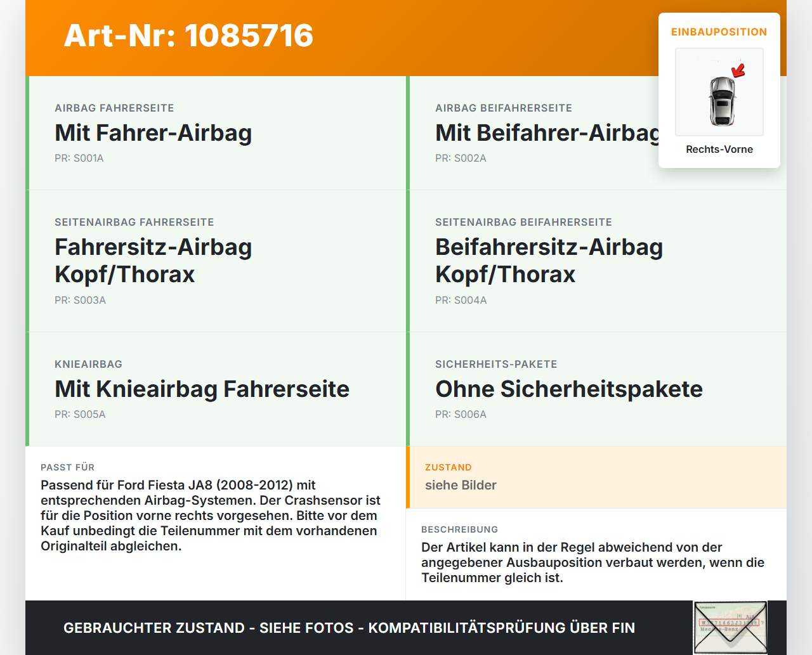Click the "AIRBAG BEIFAHRERSEITE" label
812x655 pixels.
click(x=504, y=108)
